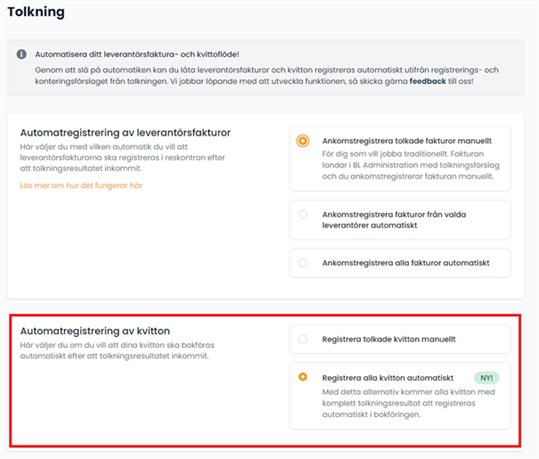This screenshot has height=459, width=539.
Task: Click description starting 'För dig som vill jobba traditionellt'
Action: click(410, 165)
